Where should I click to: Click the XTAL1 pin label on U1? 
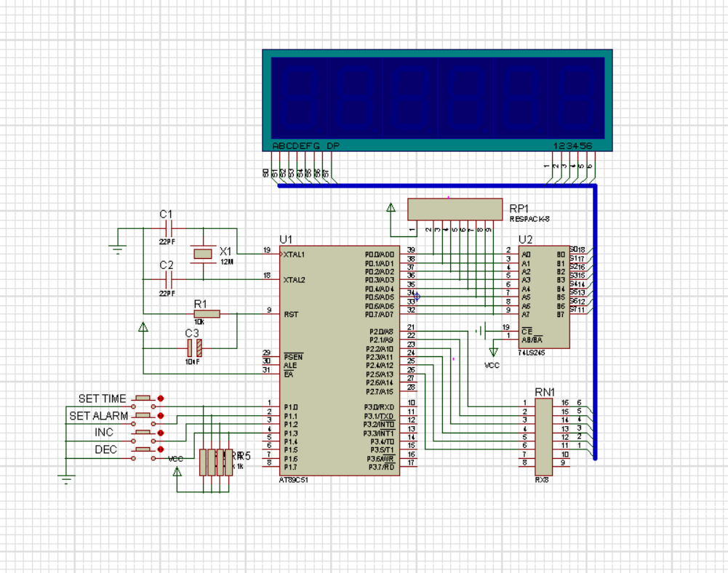click(294, 255)
